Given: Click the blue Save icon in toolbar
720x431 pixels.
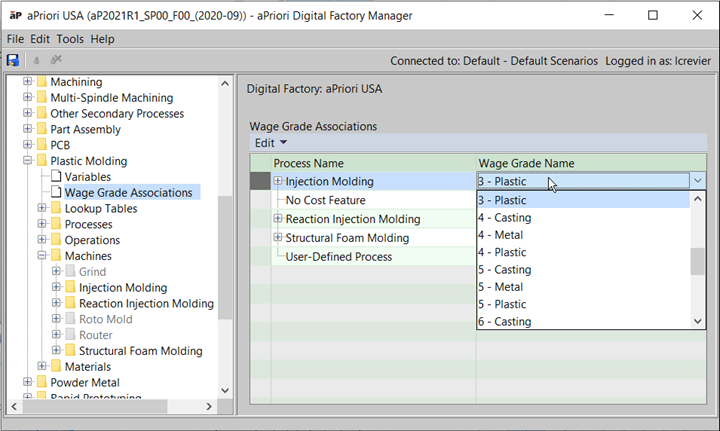Looking at the screenshot, I should (13, 60).
